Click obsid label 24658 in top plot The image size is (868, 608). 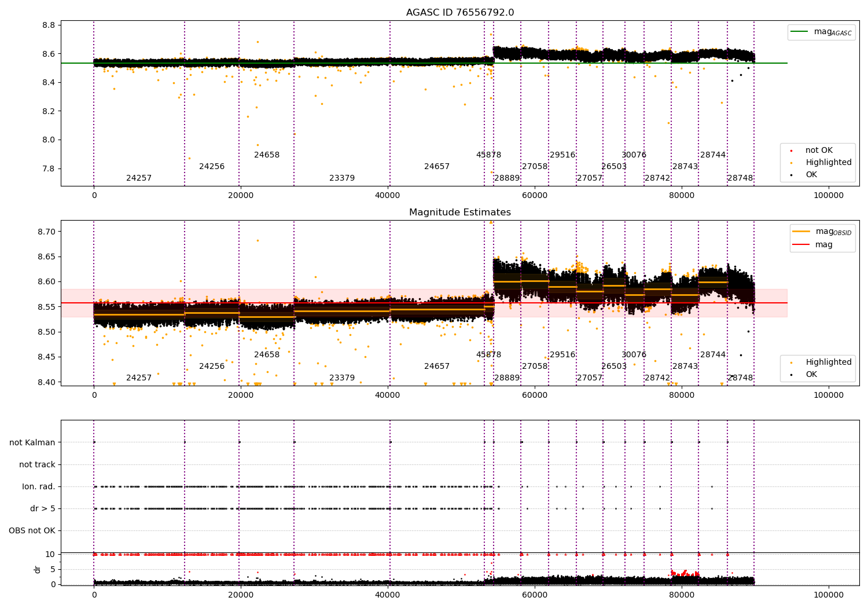(x=267, y=155)
